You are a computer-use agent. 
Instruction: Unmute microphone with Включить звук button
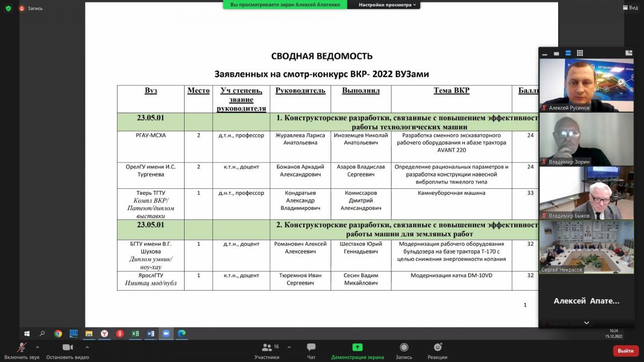click(x=21, y=351)
